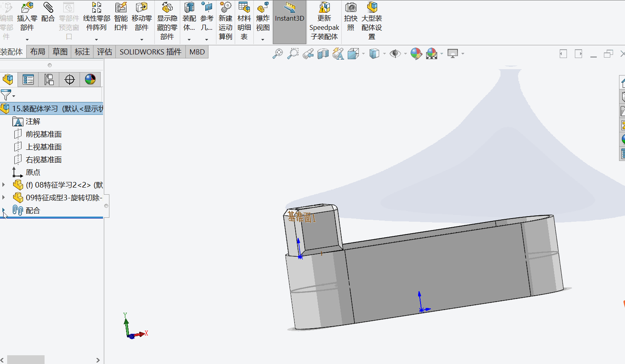Open dropdown under Insert Components (插入零部件)
625x364 pixels.
(27, 39)
